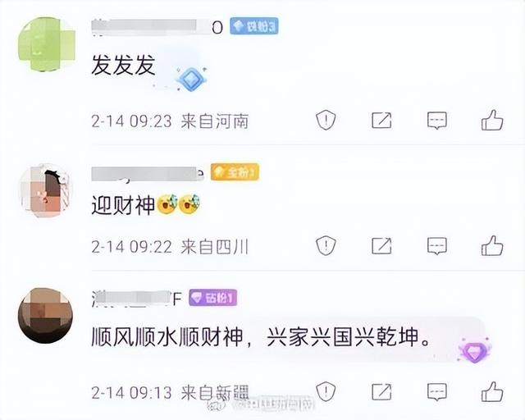Repost the comment from 河南
525x420 pixels.
point(381,121)
